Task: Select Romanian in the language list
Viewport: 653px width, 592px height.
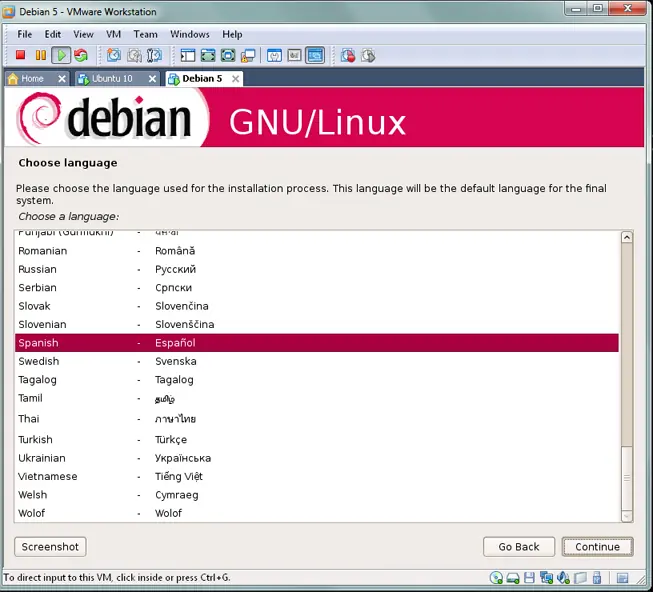Action: [317, 251]
